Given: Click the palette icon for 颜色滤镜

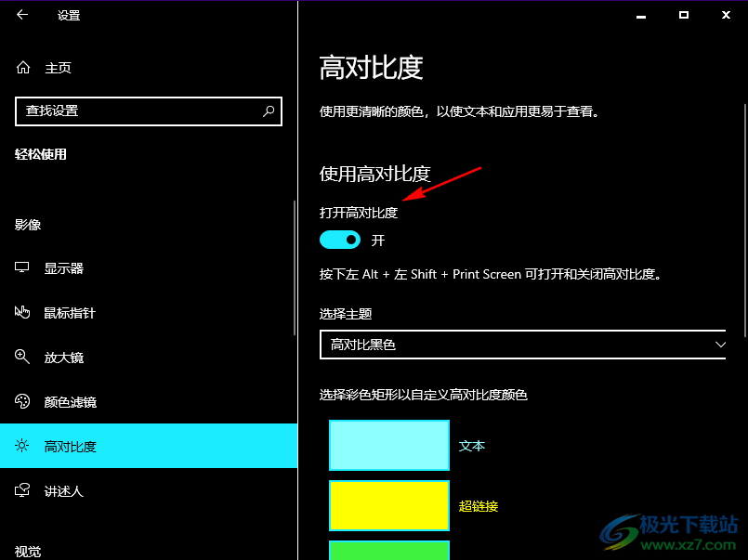Looking at the screenshot, I should (x=22, y=401).
